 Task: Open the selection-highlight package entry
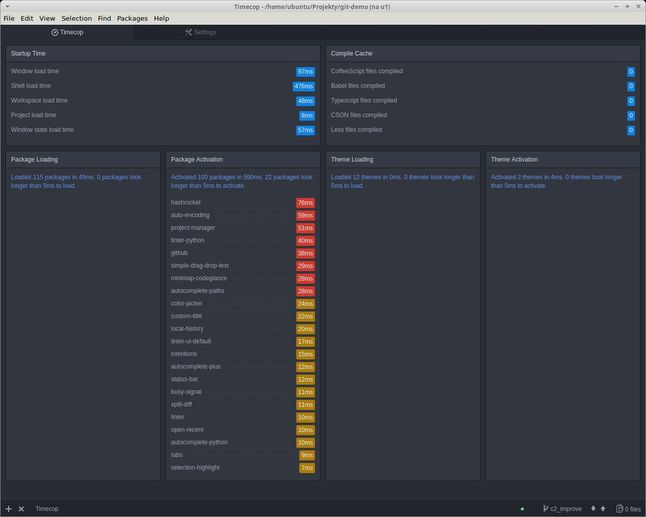(195, 468)
